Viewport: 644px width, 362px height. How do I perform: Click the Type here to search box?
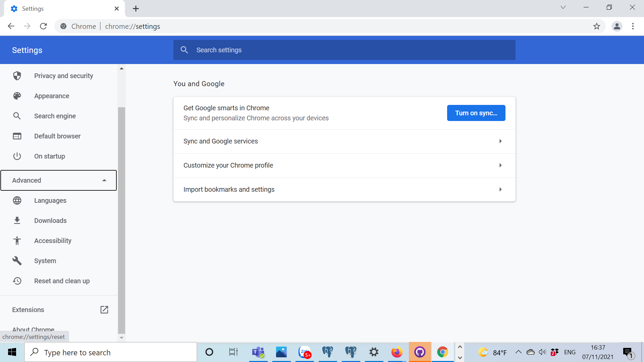coord(111,352)
